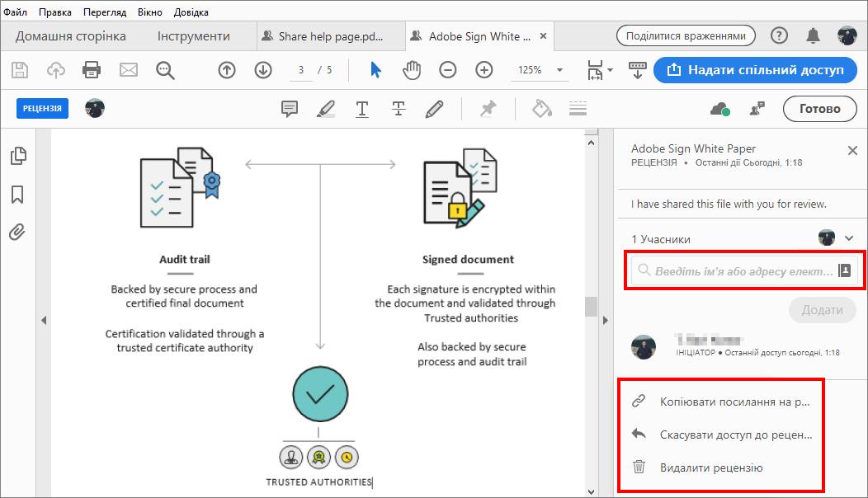Click the read mode keyboard icon
868x498 pixels.
[x=638, y=70]
